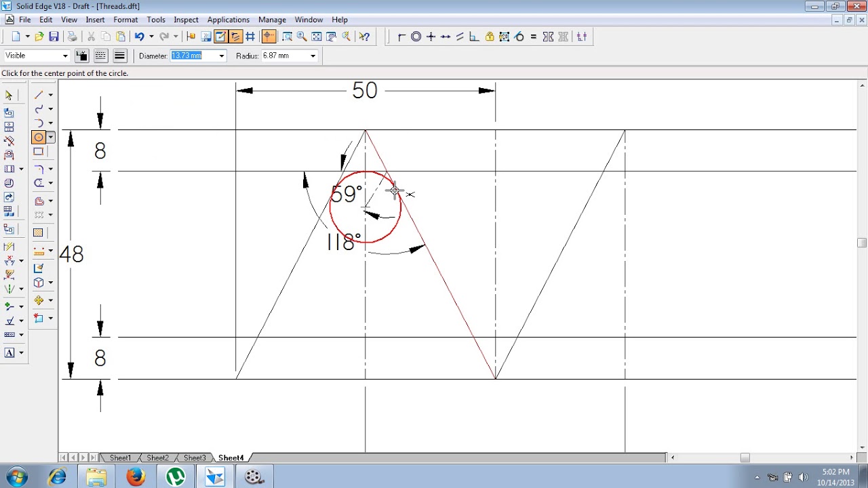868x488 pixels.
Task: Click the Zoom Area tool in the toolbar
Action: [287, 37]
